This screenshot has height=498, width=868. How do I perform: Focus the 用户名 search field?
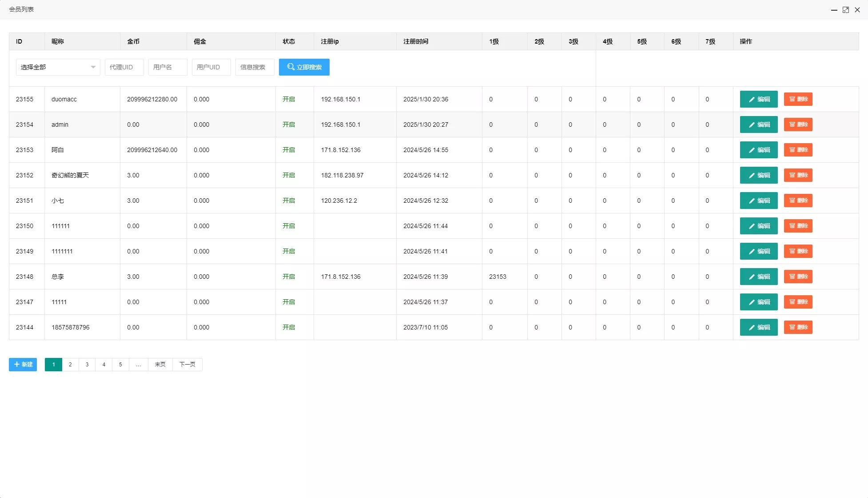(167, 67)
